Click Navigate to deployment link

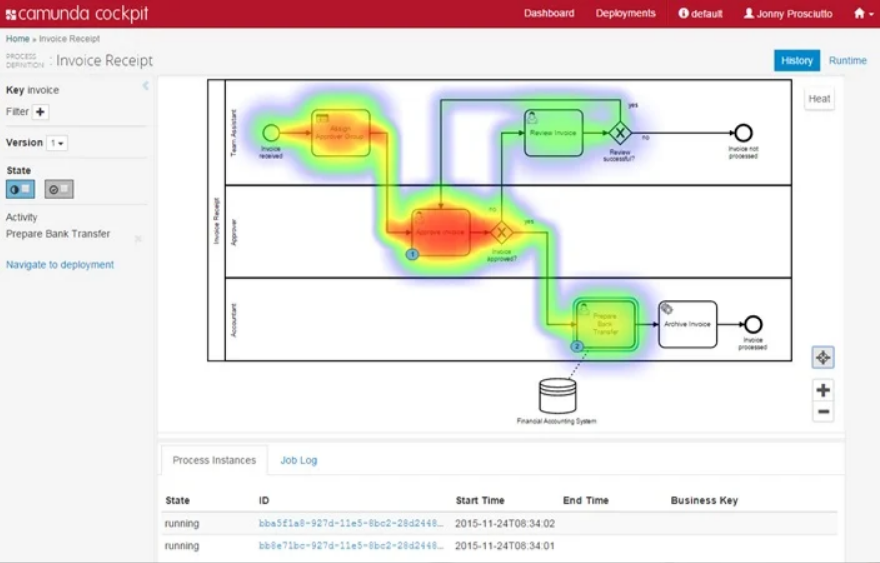60,264
